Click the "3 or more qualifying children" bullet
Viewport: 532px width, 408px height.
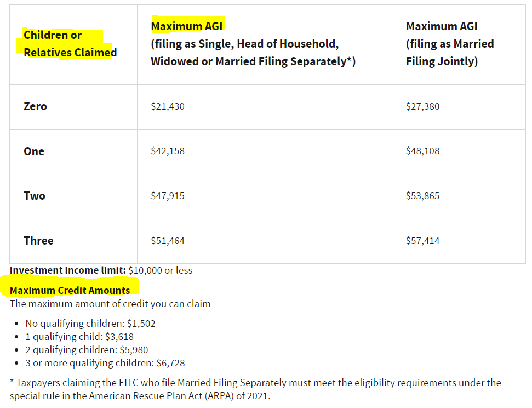[105, 363]
